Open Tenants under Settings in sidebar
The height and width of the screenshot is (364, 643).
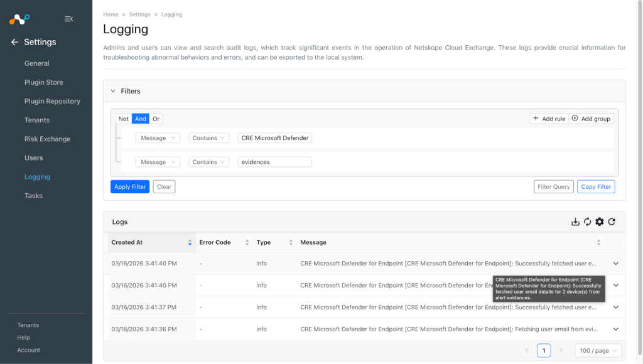[x=37, y=120]
